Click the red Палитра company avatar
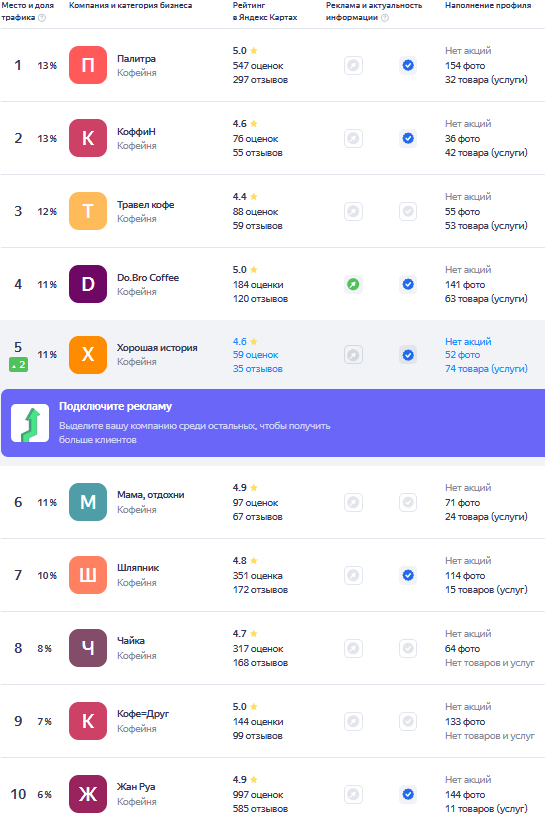545x825 pixels. click(x=88, y=65)
